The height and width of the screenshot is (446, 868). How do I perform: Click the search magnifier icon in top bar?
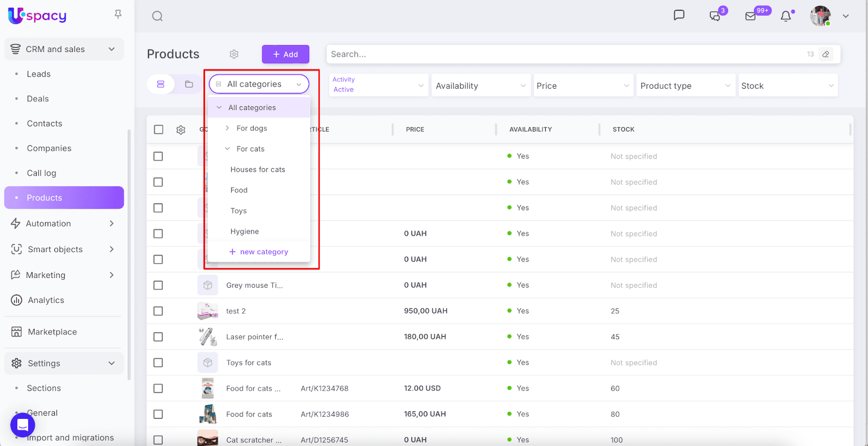[157, 16]
